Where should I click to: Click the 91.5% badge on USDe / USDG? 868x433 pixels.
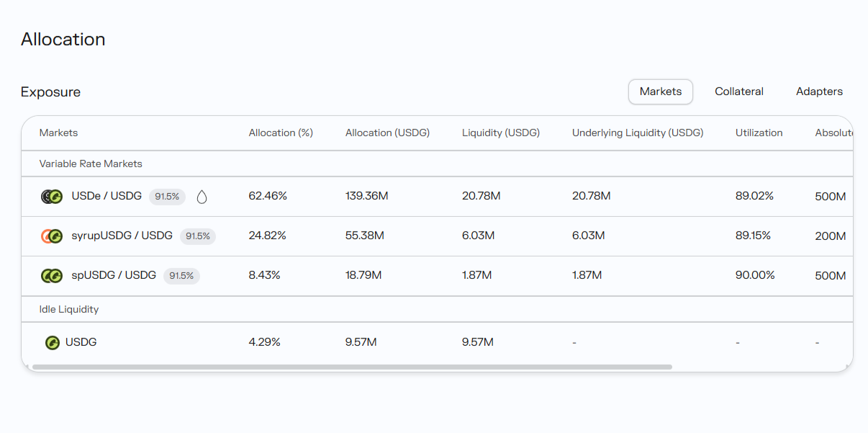point(167,197)
